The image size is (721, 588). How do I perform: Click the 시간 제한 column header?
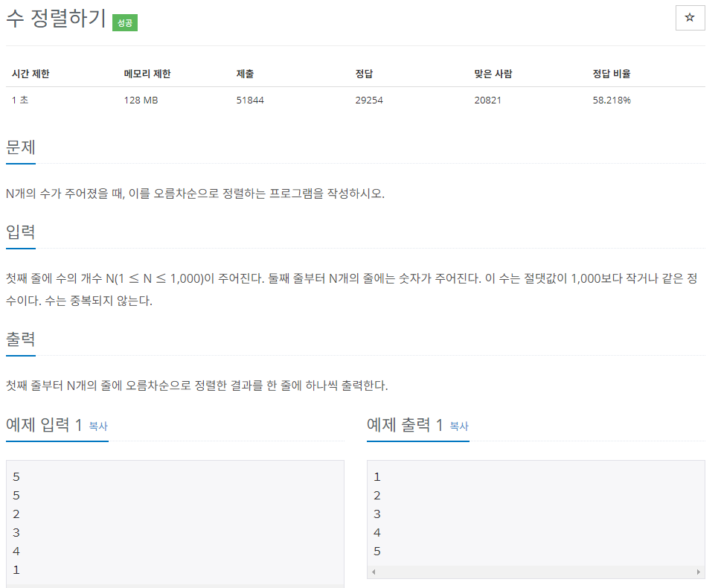point(31,74)
